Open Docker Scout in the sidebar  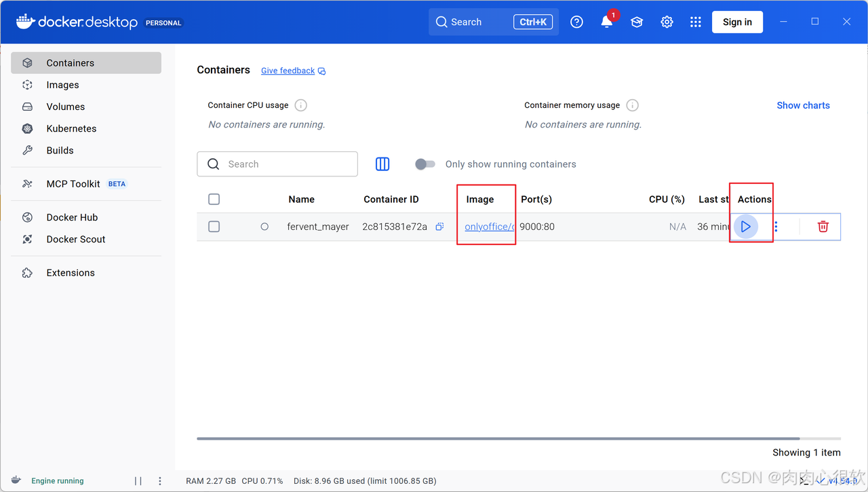(86, 239)
